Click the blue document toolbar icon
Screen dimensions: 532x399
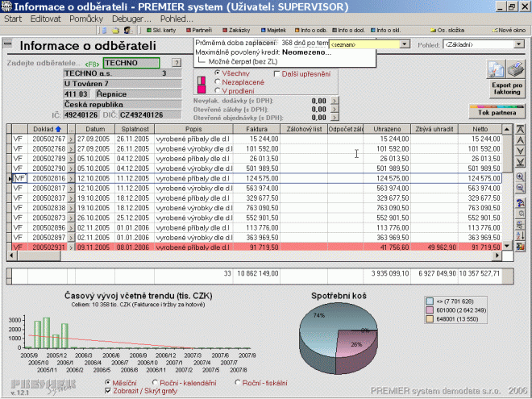pyautogui.click(x=105, y=31)
